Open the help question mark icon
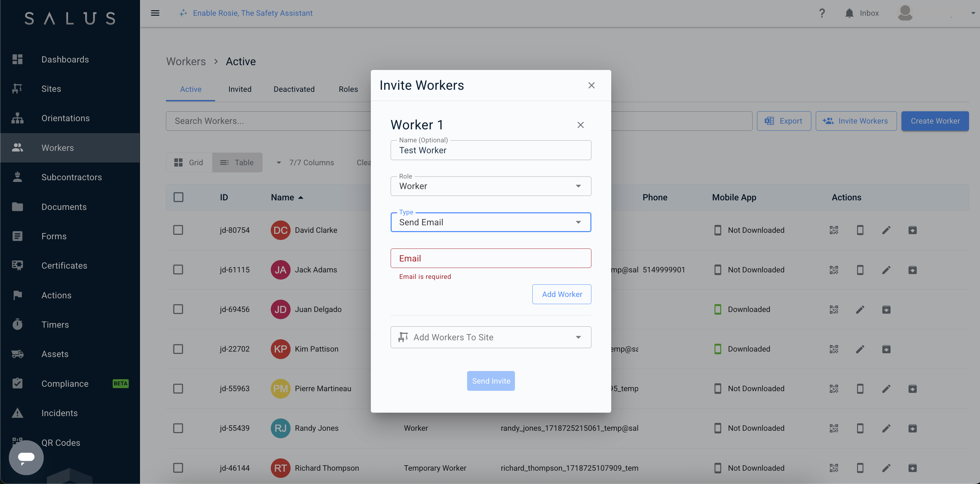This screenshot has height=484, width=980. [x=822, y=13]
